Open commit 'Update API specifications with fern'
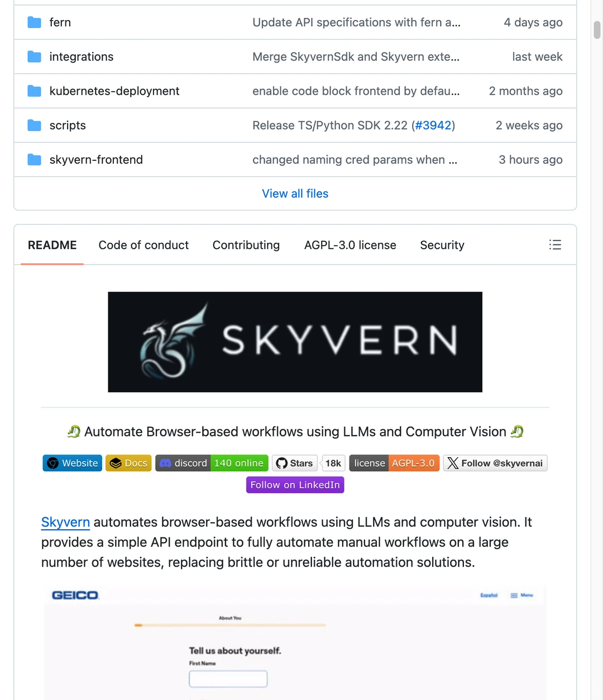603x700 pixels. (356, 22)
